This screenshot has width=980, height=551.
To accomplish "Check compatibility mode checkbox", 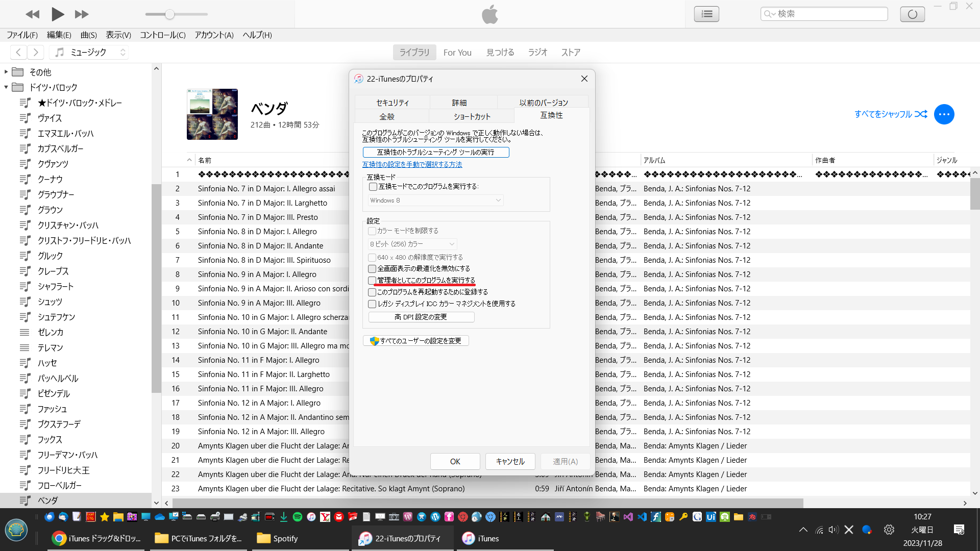I will pyautogui.click(x=373, y=187).
